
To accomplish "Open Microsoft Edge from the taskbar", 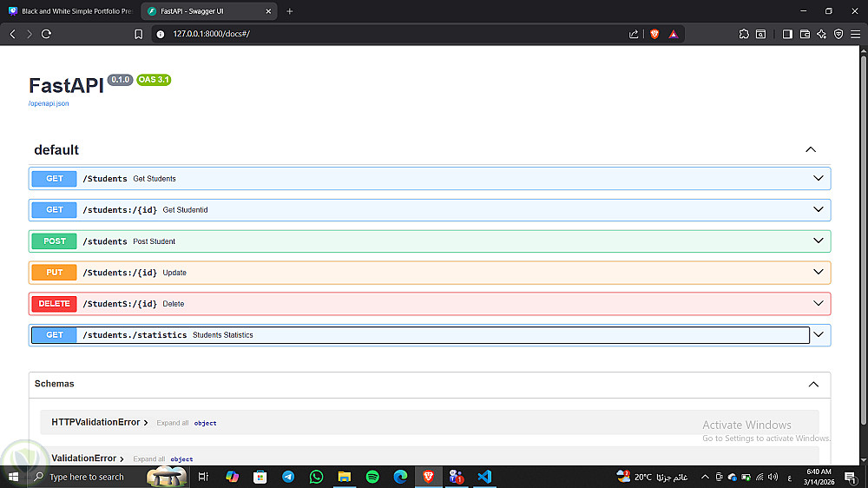I will (400, 477).
